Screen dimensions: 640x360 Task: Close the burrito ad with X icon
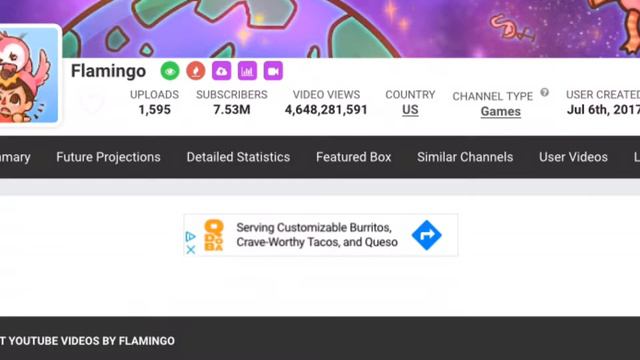coord(191,250)
